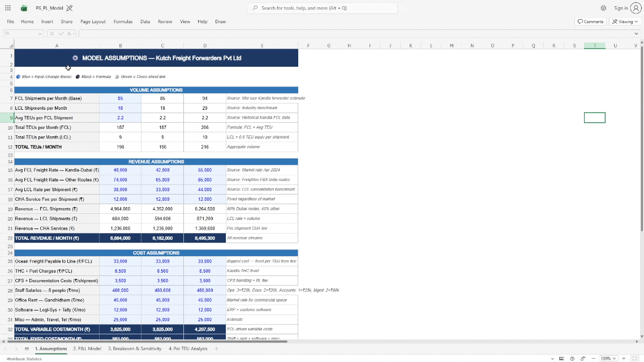644x362 pixels.
Task: Select row 9 header
Action: [7, 118]
